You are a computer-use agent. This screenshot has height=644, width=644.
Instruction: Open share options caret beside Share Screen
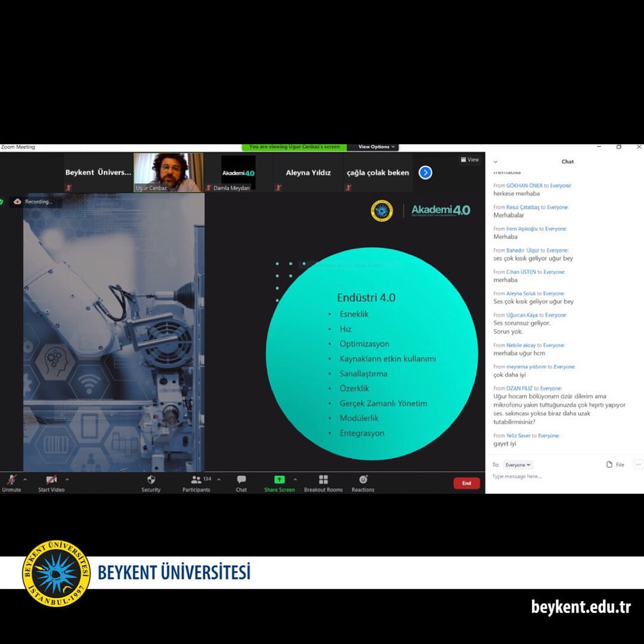[295, 479]
